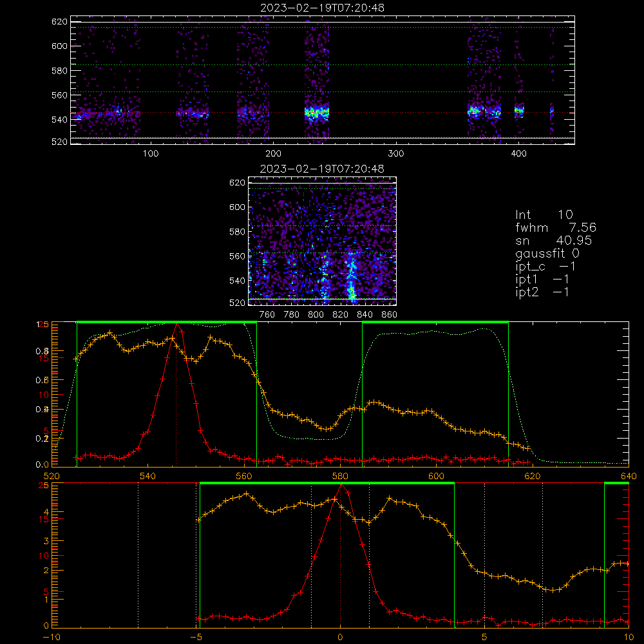The image size is (644, 644).
Task: Click the bright vertical streak near 830 in the zoomed image
Action: pos(352,278)
